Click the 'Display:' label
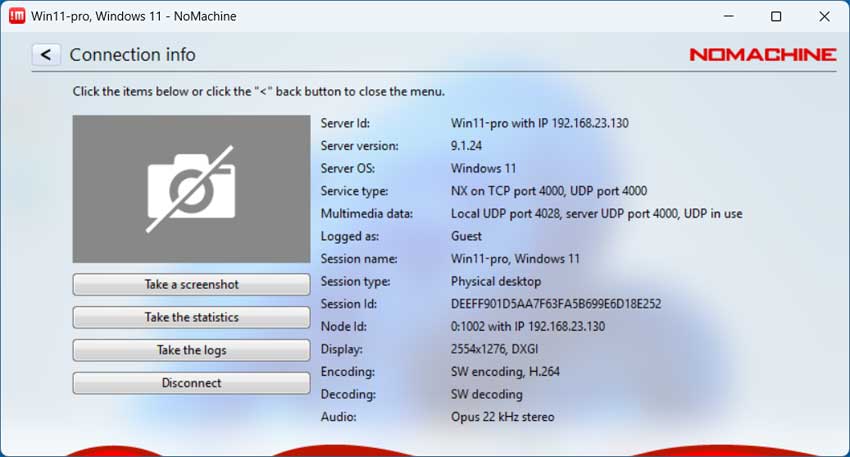This screenshot has width=850, height=457. (x=342, y=349)
